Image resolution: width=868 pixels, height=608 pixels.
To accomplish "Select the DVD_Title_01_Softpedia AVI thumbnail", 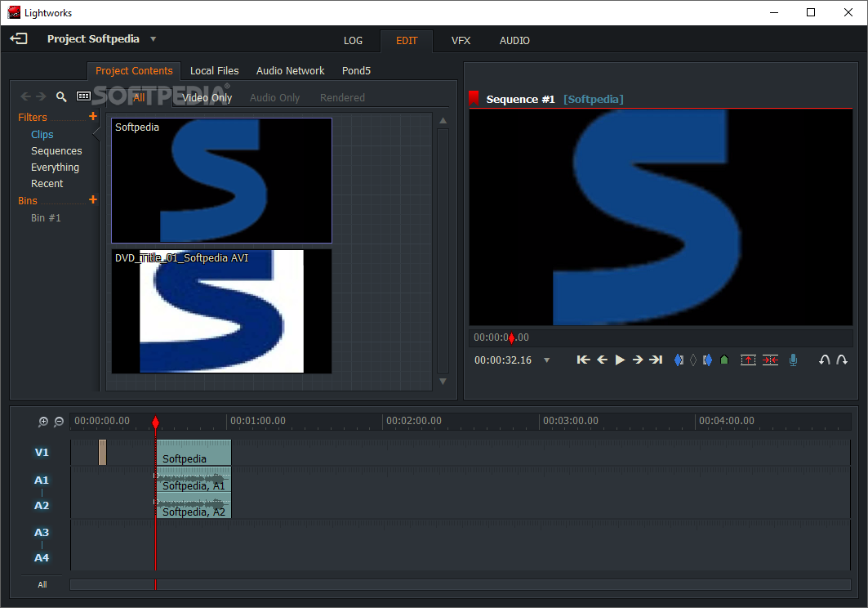I will pyautogui.click(x=221, y=311).
